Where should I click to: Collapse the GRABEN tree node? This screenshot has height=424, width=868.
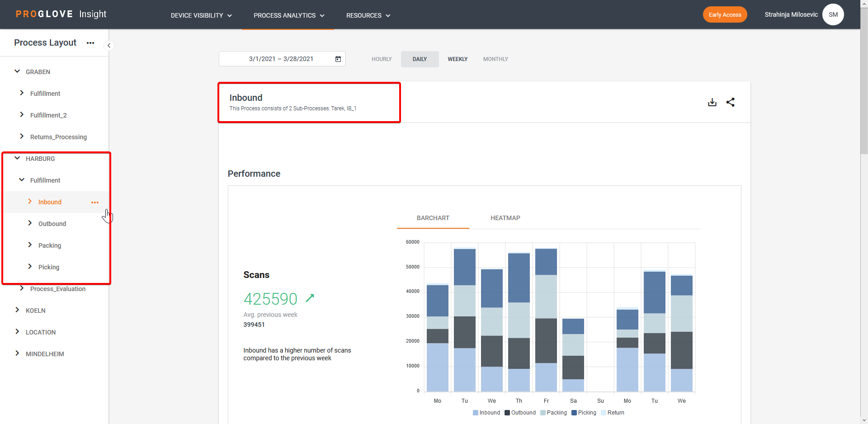click(17, 71)
